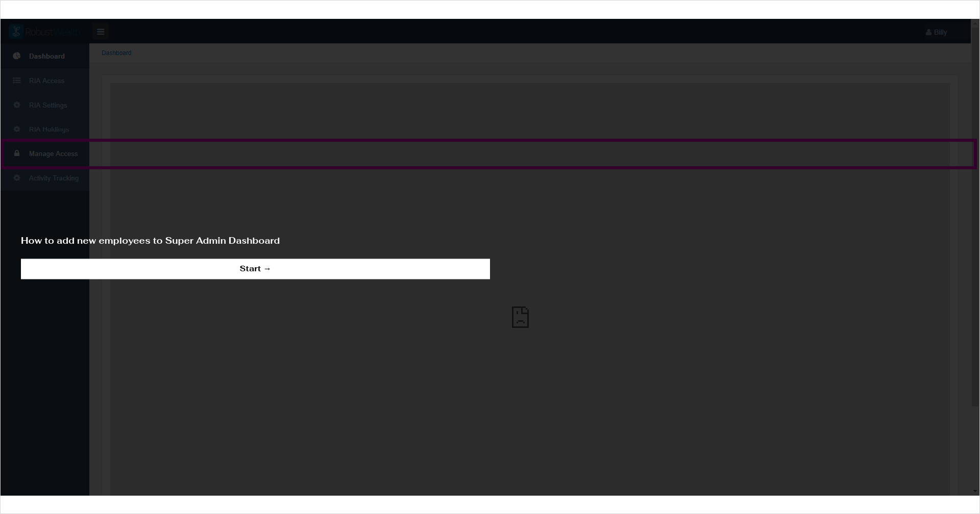Click the Activity Tracking gear icon

pos(17,178)
